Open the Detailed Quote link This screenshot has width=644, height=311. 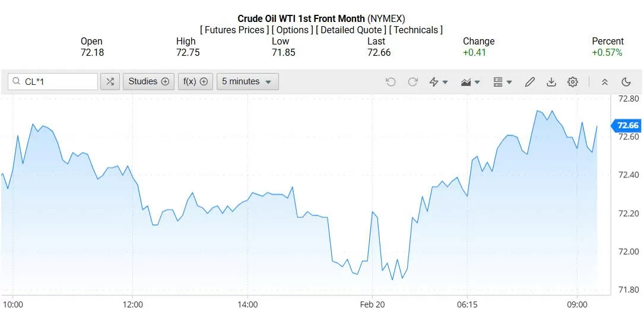pyautogui.click(x=351, y=30)
